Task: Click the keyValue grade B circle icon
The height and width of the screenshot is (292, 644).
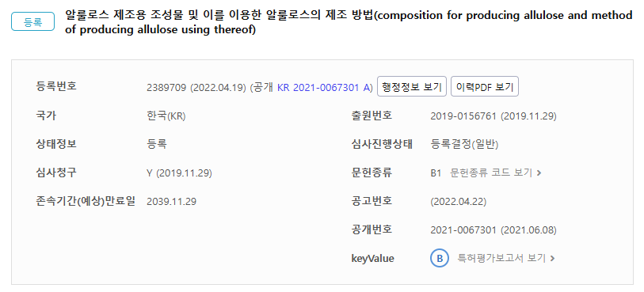Action: tap(440, 259)
